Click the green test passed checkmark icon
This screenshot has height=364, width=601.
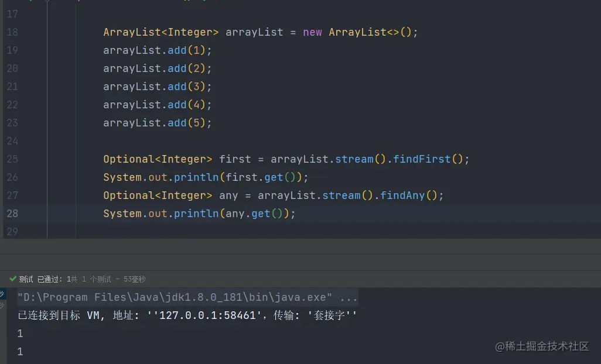[x=13, y=279]
